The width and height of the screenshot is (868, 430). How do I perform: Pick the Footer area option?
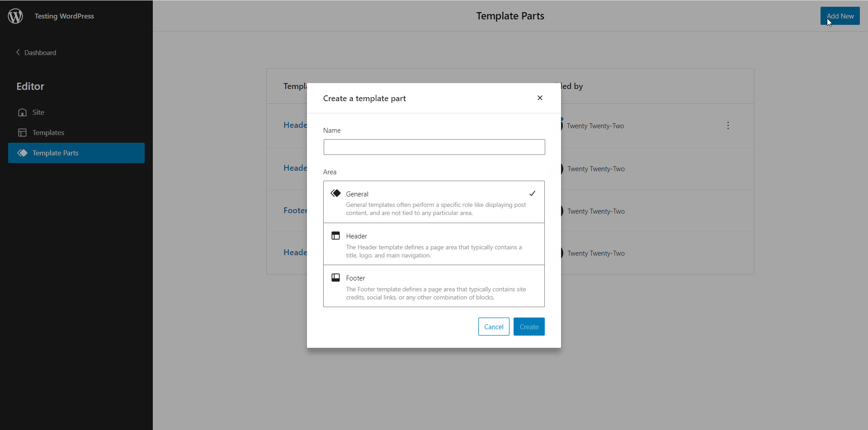click(x=434, y=286)
